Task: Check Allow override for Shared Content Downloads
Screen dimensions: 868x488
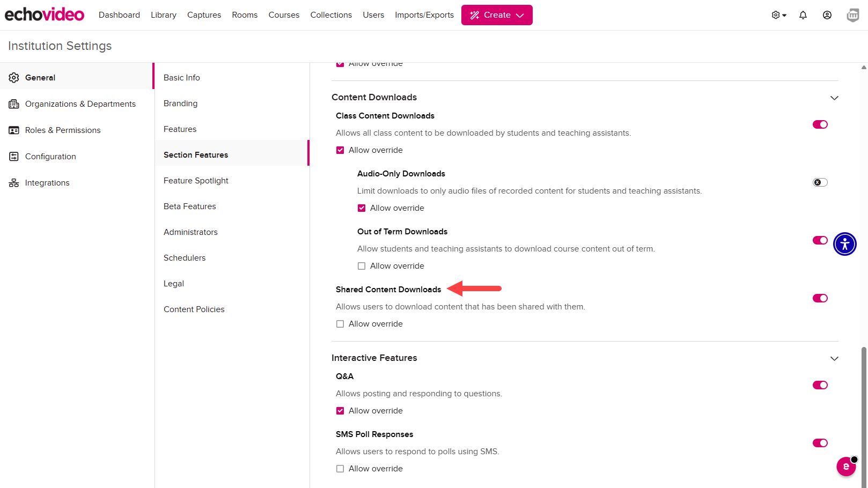Action: click(340, 324)
